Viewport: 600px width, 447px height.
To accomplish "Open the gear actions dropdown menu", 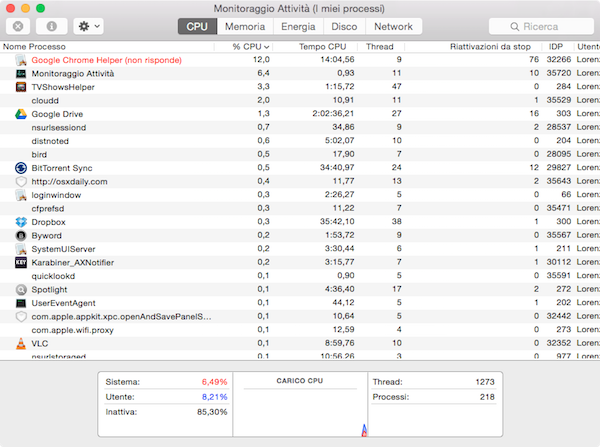I will click(88, 26).
